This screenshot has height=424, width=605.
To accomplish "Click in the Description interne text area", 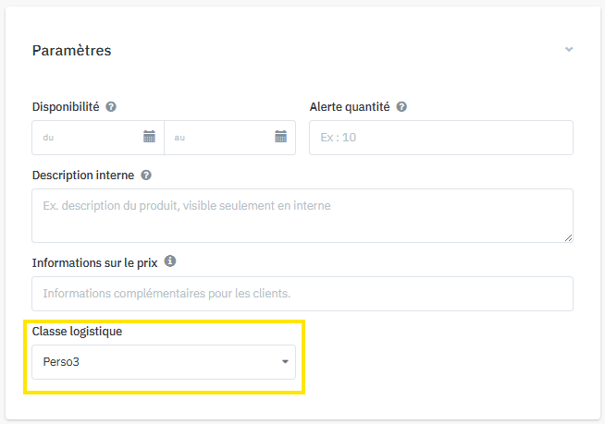I will pos(300,214).
